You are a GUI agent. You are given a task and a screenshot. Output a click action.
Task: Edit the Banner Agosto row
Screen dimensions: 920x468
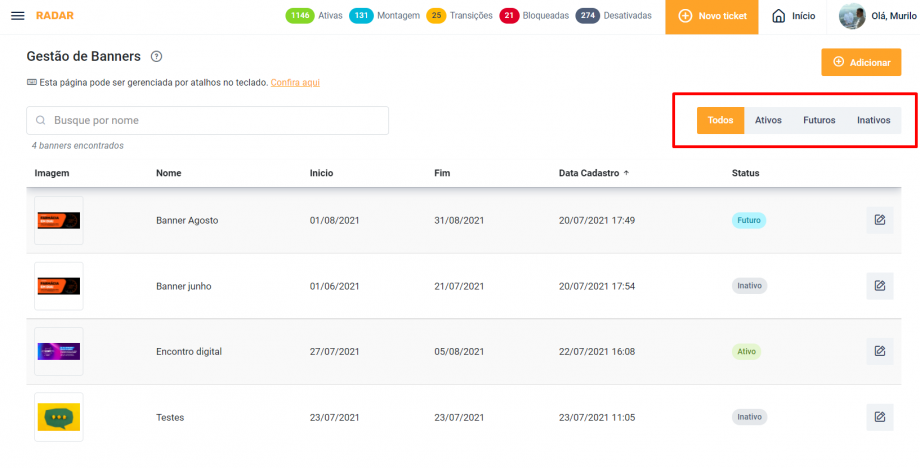879,220
